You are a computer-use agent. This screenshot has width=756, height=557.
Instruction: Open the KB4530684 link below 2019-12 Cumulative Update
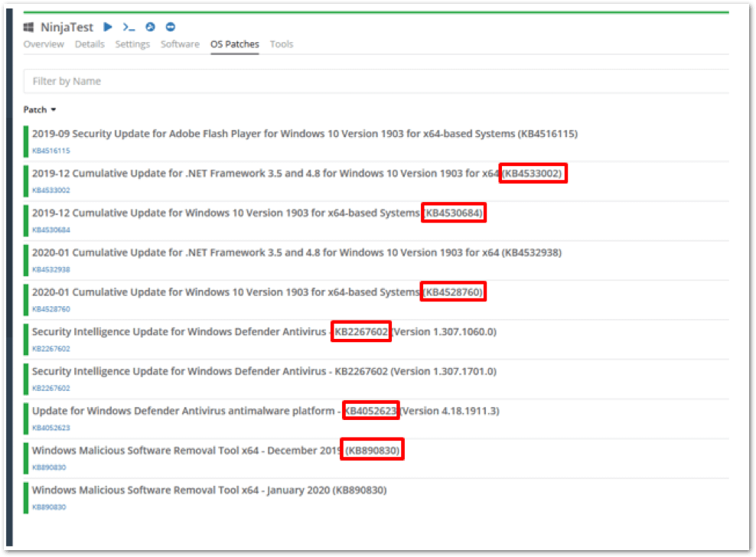coord(51,230)
